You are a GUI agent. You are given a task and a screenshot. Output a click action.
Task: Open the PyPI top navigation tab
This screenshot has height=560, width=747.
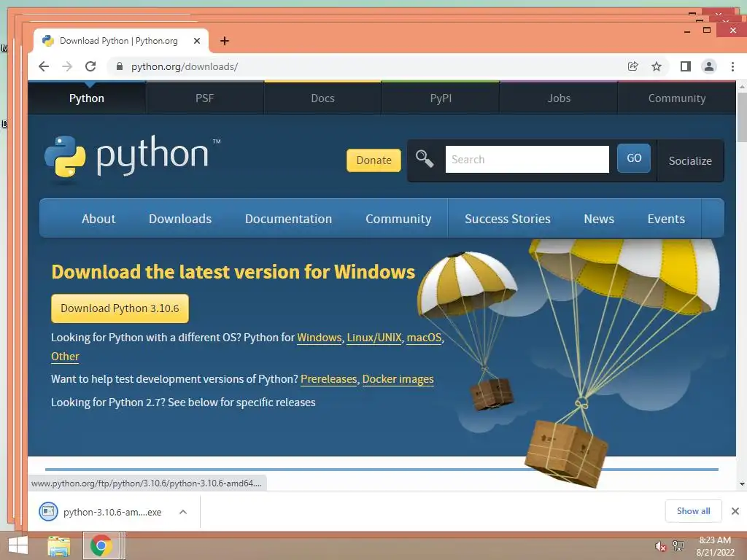click(441, 98)
